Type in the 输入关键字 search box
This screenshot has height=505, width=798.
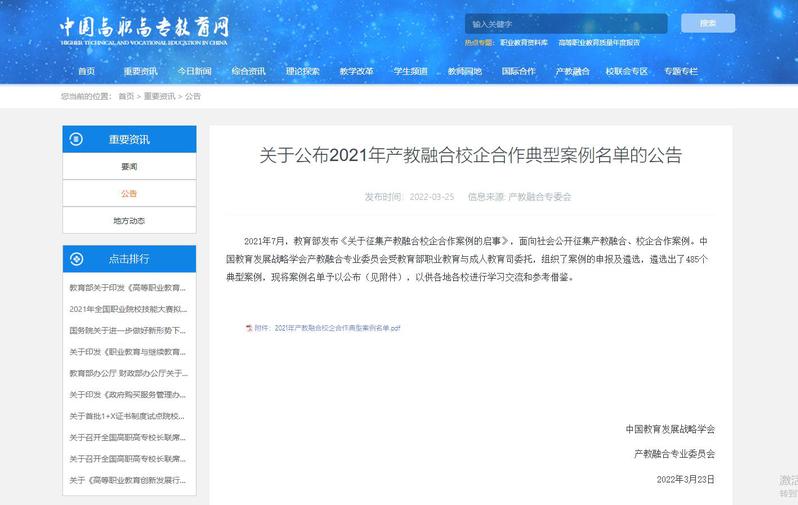coord(567,23)
